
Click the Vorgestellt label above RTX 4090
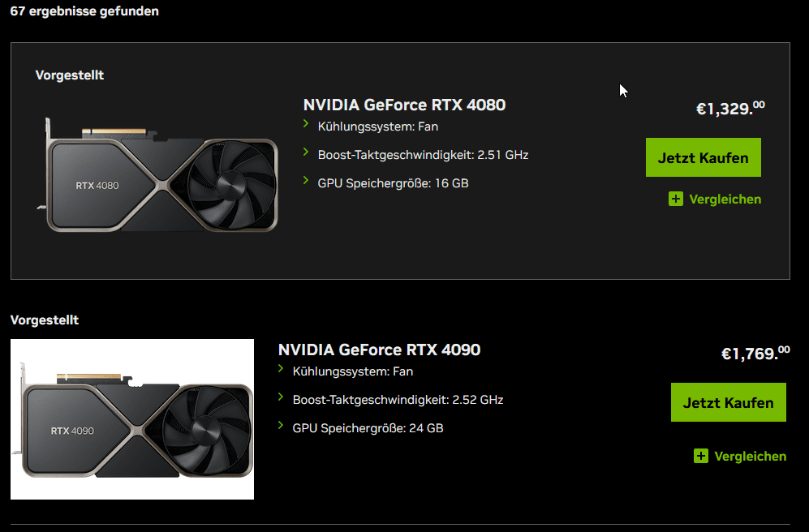pos(44,320)
